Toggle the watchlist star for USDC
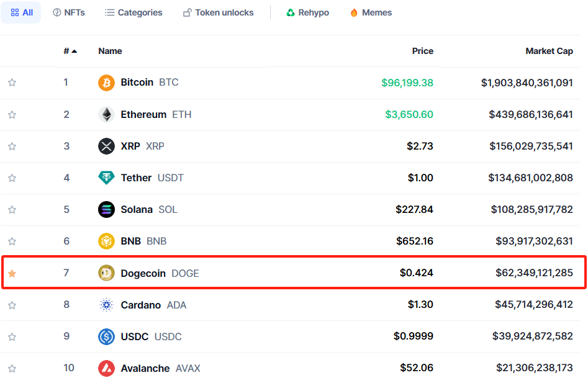Screen dimensions: 588x383 (x=12, y=336)
